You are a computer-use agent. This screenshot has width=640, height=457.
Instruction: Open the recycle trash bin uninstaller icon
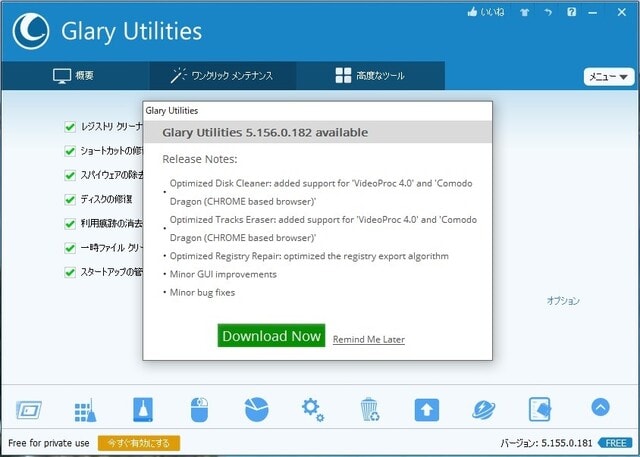(x=370, y=410)
